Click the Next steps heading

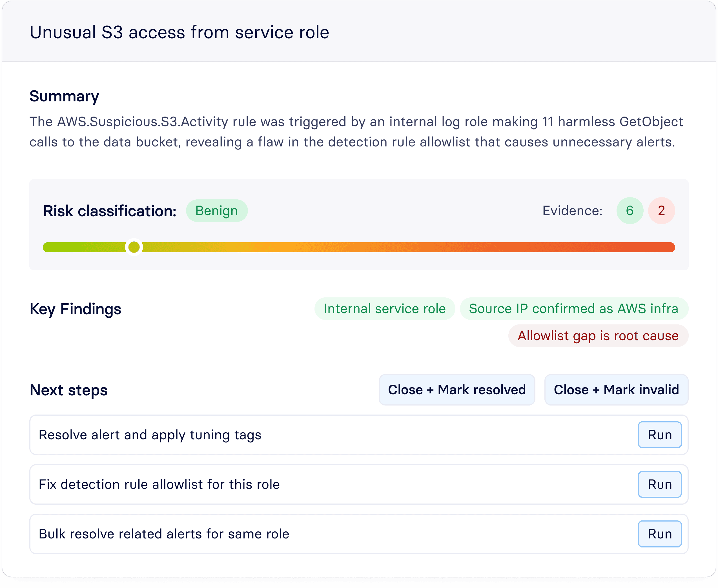click(68, 390)
